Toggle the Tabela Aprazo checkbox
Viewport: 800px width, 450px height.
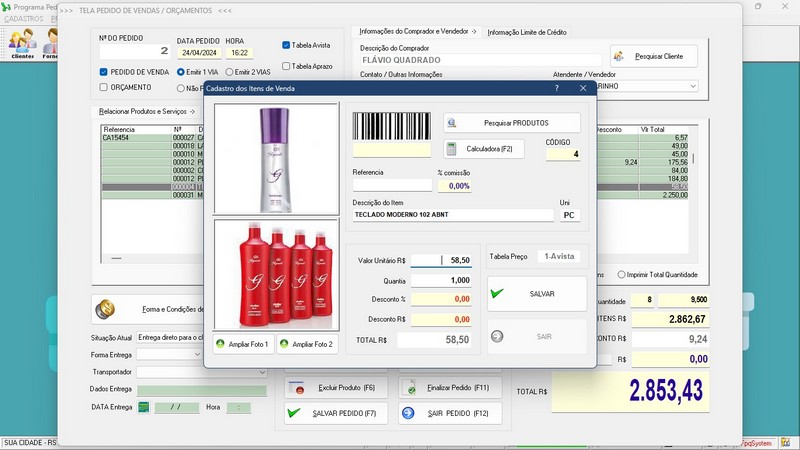tap(286, 66)
